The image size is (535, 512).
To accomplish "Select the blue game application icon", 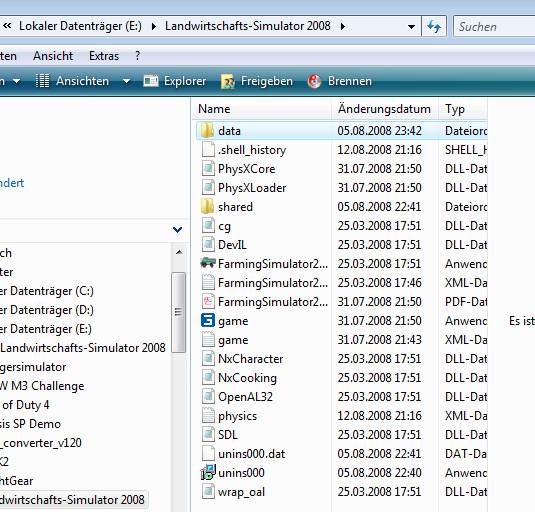I will pyautogui.click(x=208, y=321).
